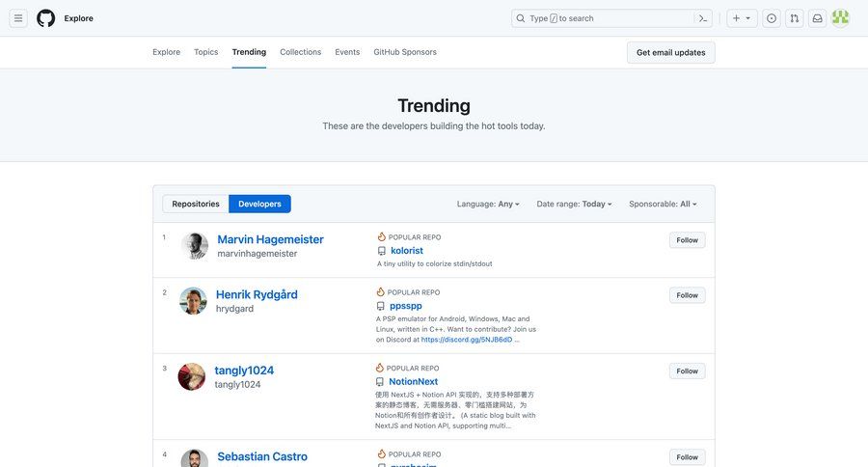
Task: Switch to the Collections tab
Action: (x=301, y=52)
